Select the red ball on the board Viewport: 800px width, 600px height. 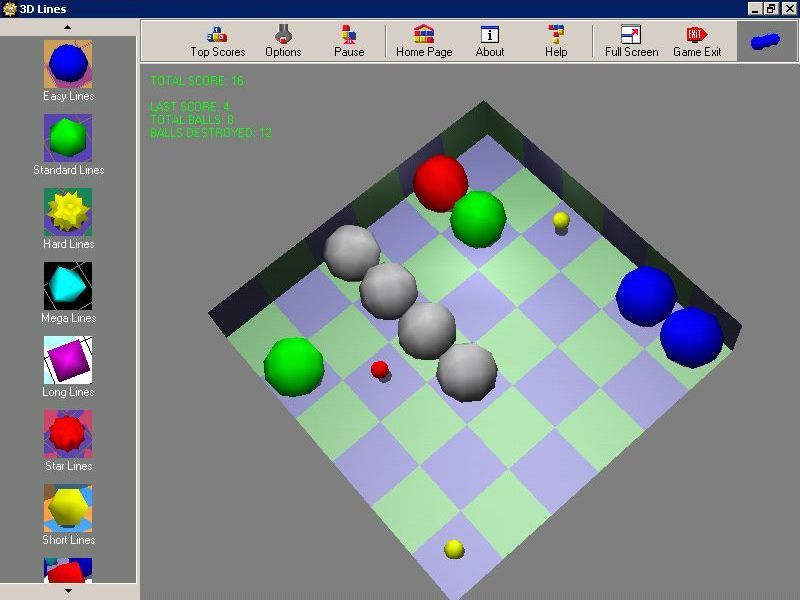pyautogui.click(x=440, y=182)
